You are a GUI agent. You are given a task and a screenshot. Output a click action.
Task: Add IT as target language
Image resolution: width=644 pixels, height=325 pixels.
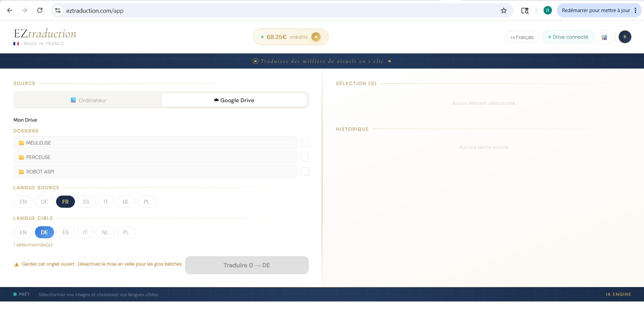click(x=85, y=232)
